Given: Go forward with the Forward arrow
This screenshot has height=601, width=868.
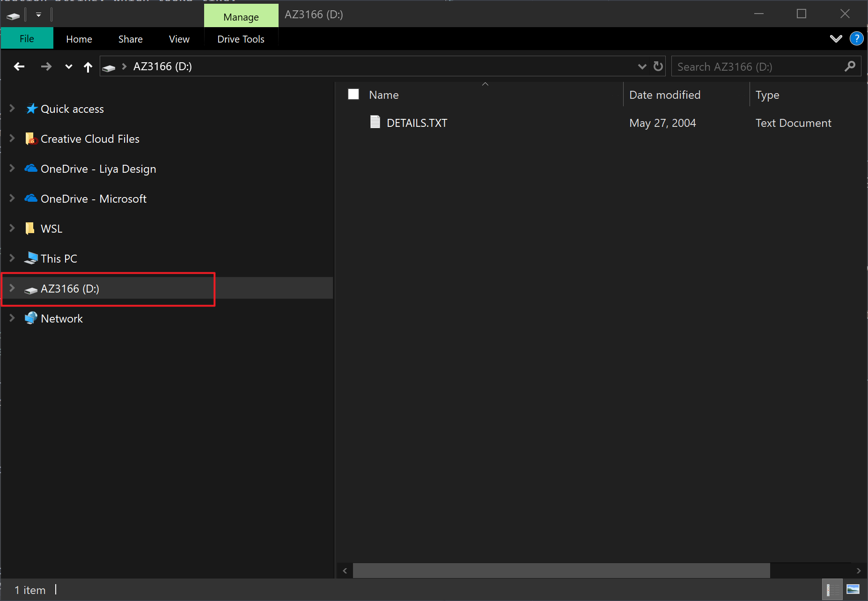Looking at the screenshot, I should [x=46, y=66].
